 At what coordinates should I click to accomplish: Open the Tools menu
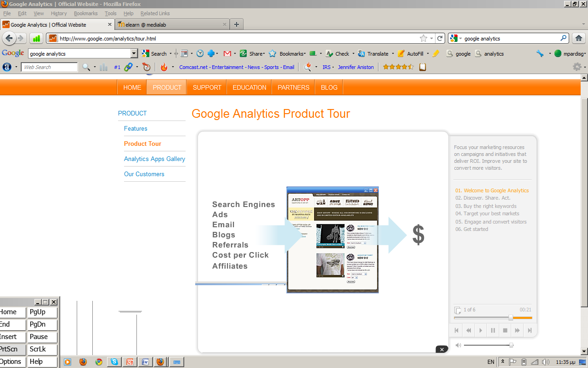pos(110,13)
